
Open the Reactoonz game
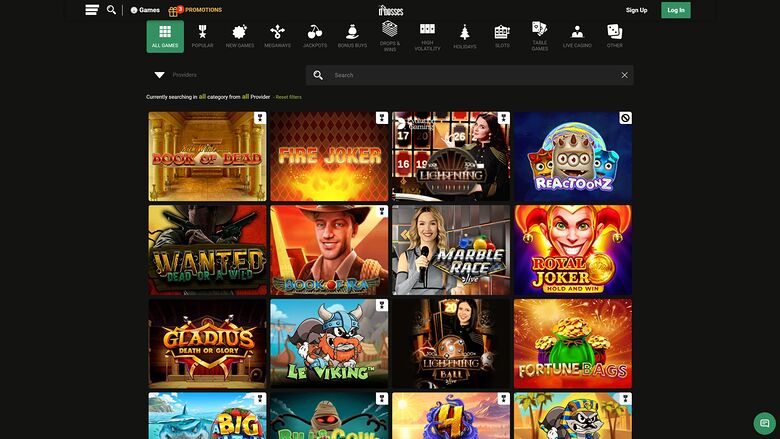tap(573, 156)
